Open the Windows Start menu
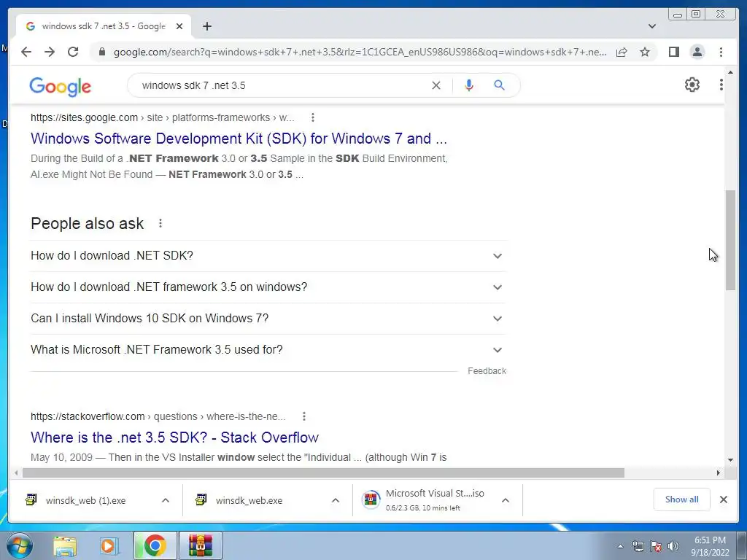Viewport: 747px width, 560px height. click(x=20, y=545)
